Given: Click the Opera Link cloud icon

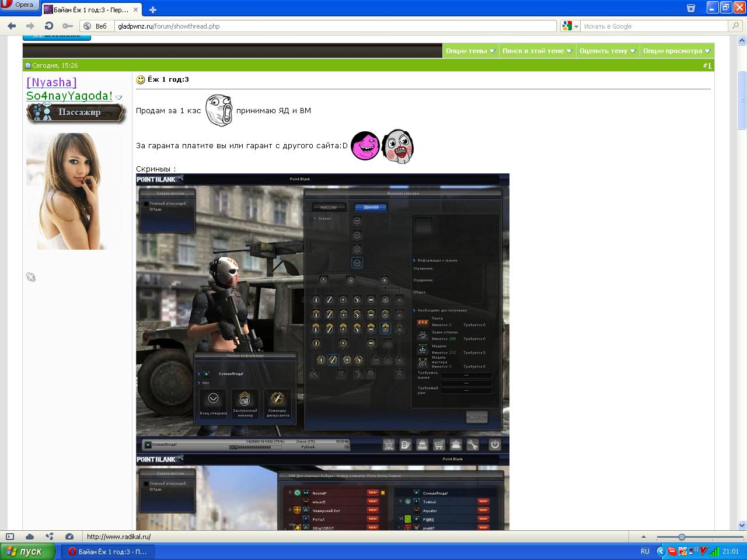Looking at the screenshot, I should click(x=30, y=537).
